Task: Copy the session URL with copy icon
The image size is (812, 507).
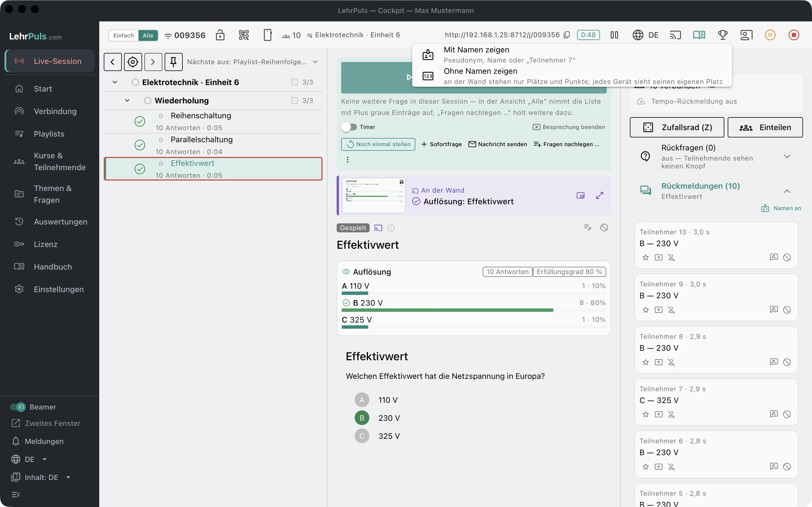Action: [567, 35]
